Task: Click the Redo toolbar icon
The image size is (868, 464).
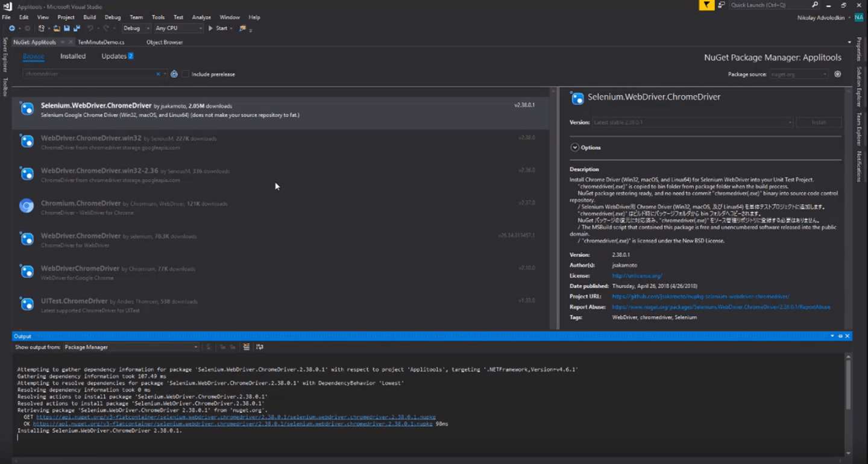Action: (x=106, y=28)
